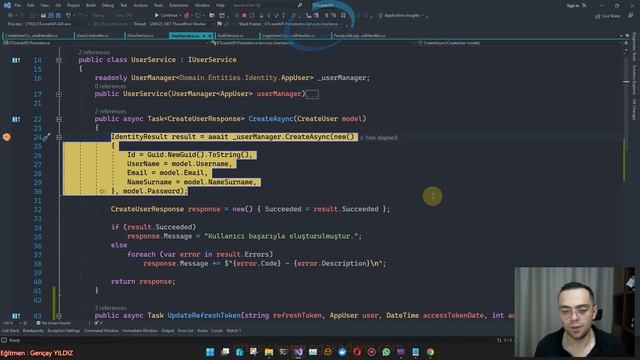Screen dimensions: 640x360
Task: Collapse the CreateAsync method block
Action: tap(59, 119)
